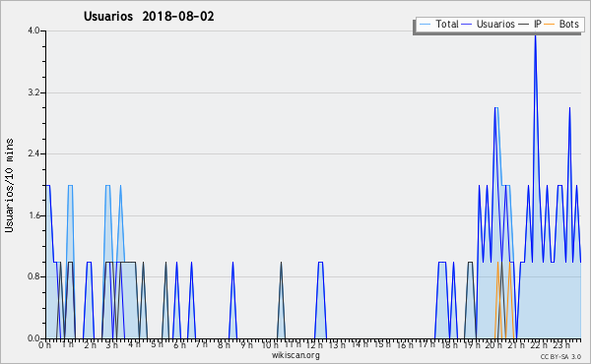Click the y-axis label 'Usuarios/10 mins'
The image size is (591, 364).
click(x=9, y=186)
